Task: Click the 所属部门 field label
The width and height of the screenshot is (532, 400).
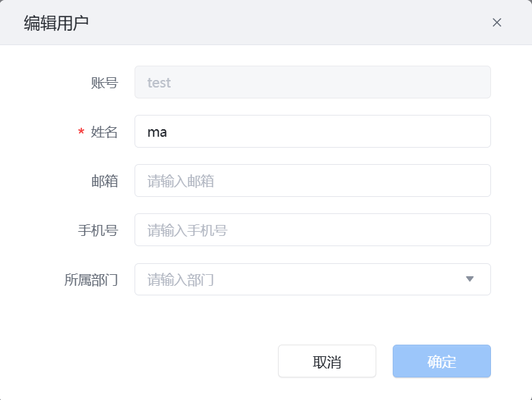Action: 92,280
